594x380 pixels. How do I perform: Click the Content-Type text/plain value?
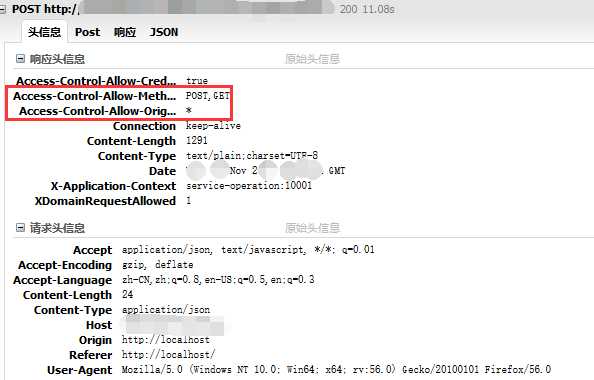pos(252,156)
